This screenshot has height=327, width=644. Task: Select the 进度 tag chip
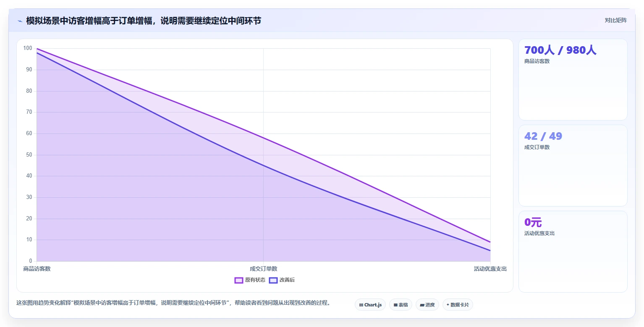pyautogui.click(x=427, y=305)
